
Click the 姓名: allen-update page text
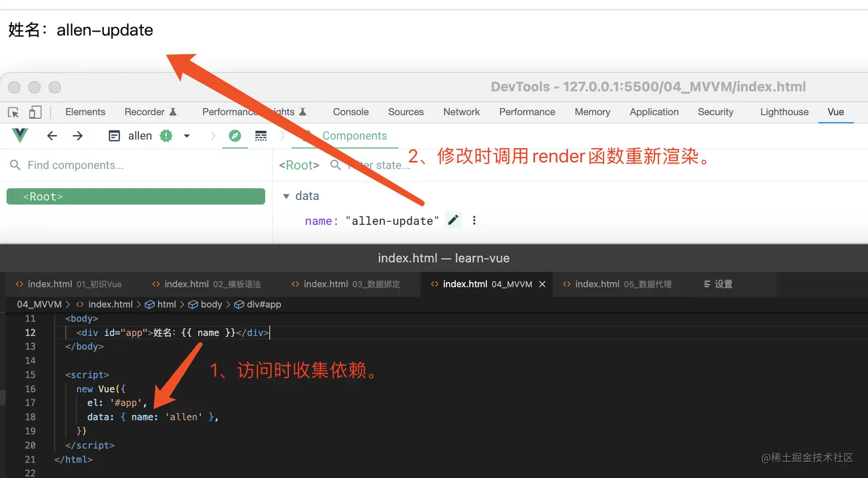(x=80, y=30)
